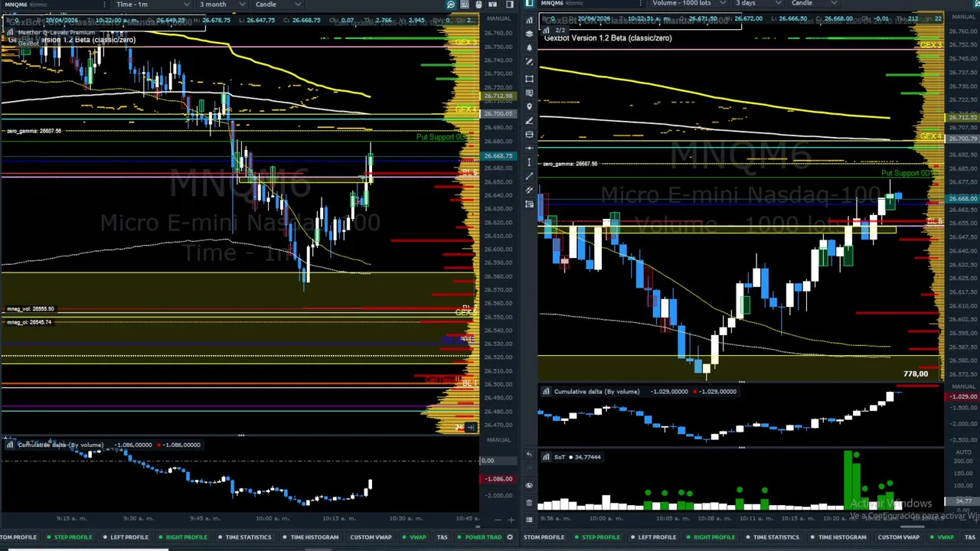The image size is (980, 551).
Task: Click the bell alerts icon in sidebar
Action: tap(529, 48)
